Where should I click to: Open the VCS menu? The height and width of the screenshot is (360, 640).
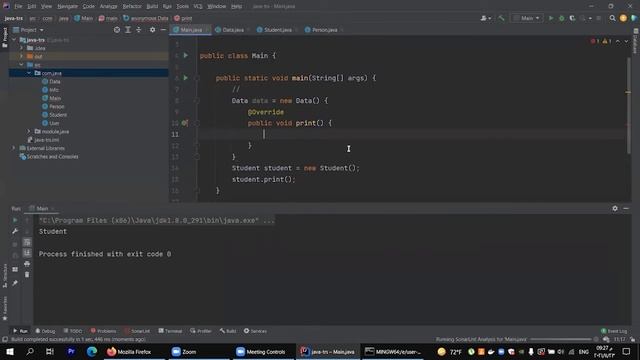click(198, 6)
